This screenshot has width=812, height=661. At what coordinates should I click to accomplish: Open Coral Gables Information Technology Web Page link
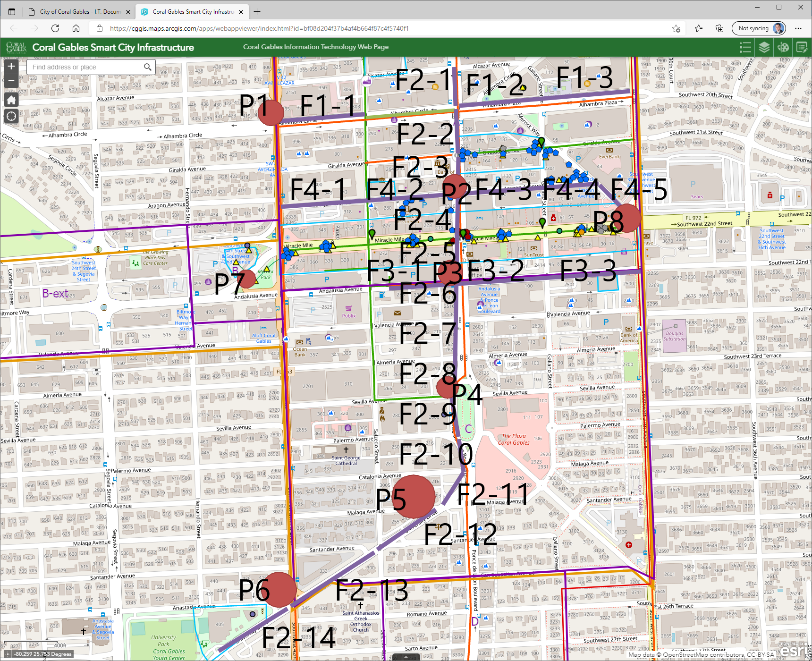pos(315,47)
